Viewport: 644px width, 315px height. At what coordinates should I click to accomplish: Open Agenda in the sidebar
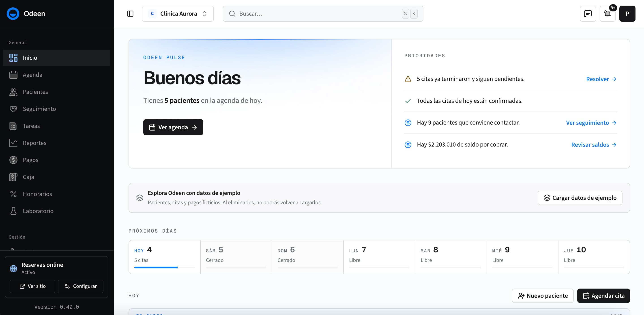click(x=56, y=75)
